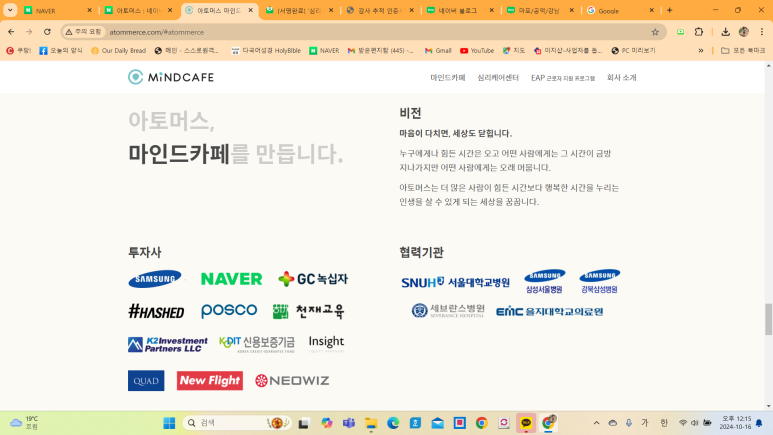Click the Insight logo
The width and height of the screenshot is (773, 435).
coord(326,343)
